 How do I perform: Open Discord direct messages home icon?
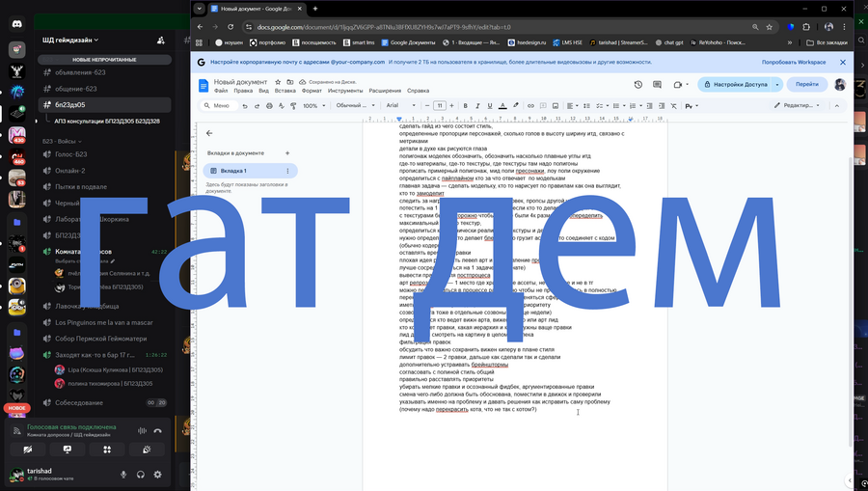pyautogui.click(x=16, y=24)
